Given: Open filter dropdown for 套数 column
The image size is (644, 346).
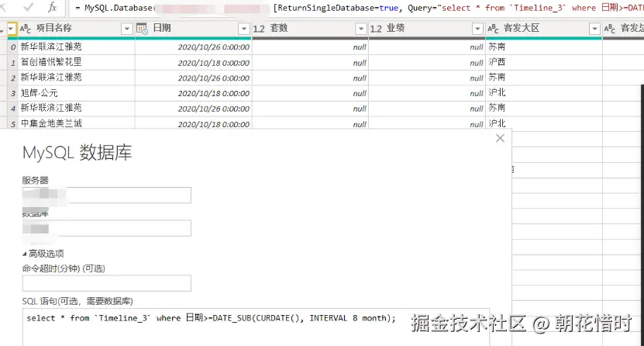Looking at the screenshot, I should [x=360, y=29].
